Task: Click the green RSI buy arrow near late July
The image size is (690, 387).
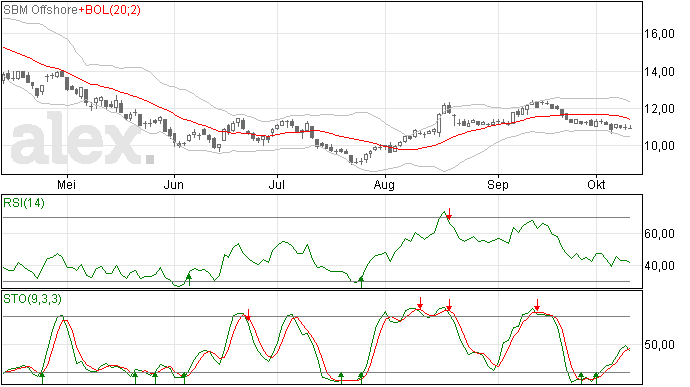Action: tap(361, 281)
